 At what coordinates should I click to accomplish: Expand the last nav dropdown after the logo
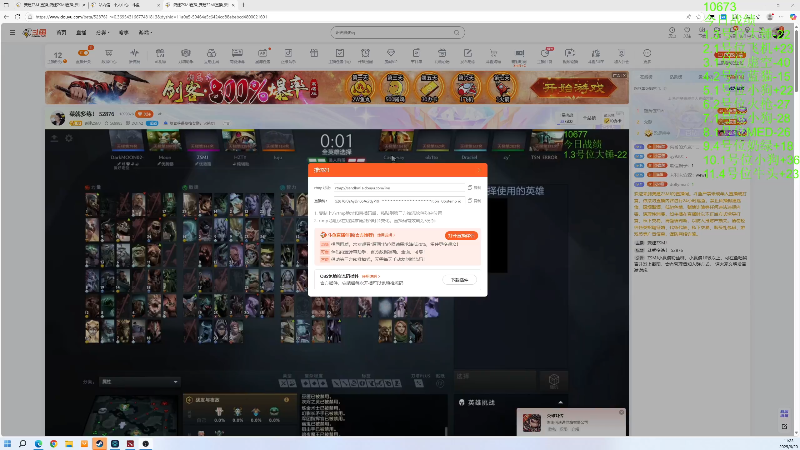(x=145, y=33)
